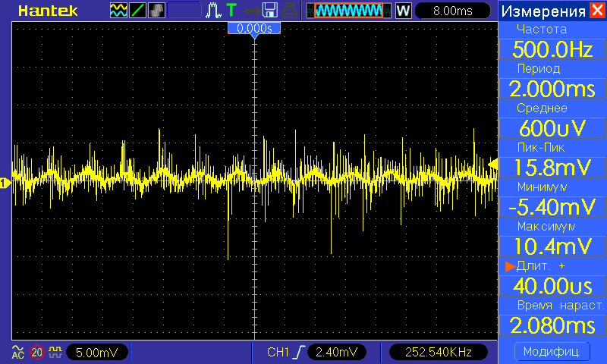Click the AC coupling icon at bottom left

point(17,352)
